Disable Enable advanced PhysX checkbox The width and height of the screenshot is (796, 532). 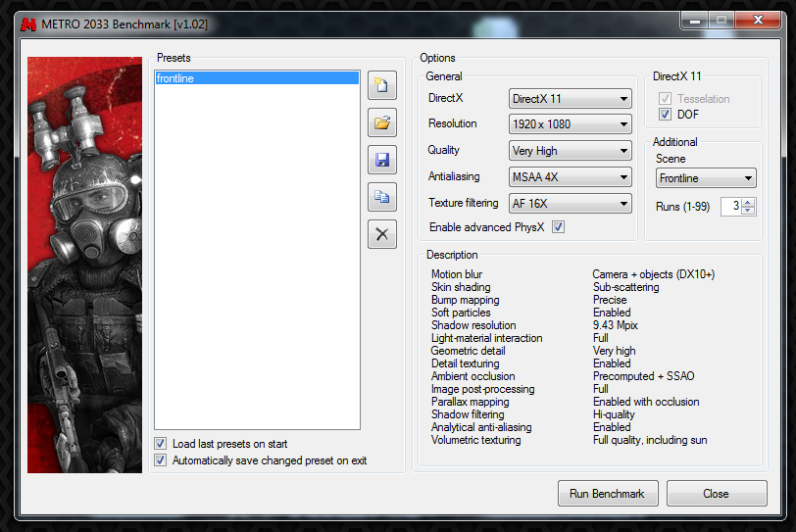[558, 226]
